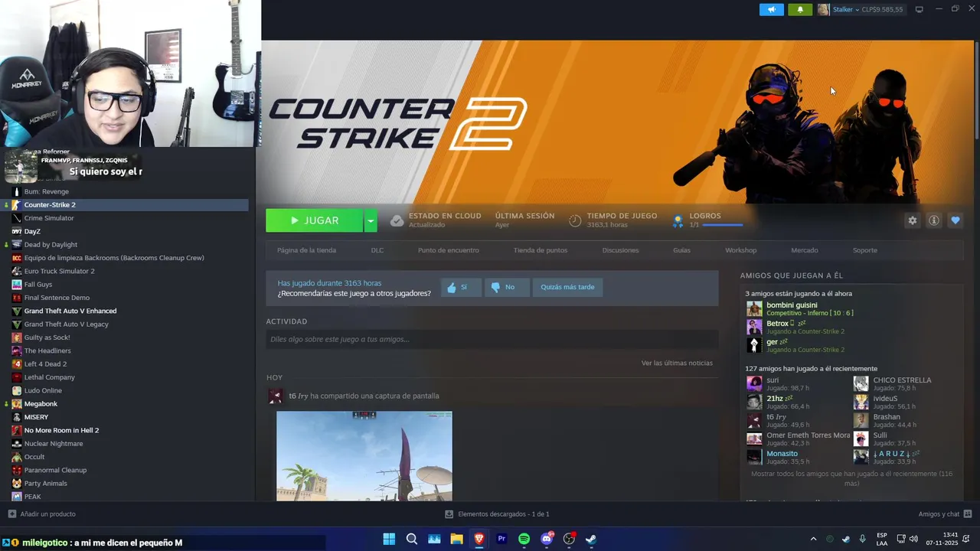Image resolution: width=980 pixels, height=551 pixels.
Task: Show all friends who played recently
Action: coord(851,478)
